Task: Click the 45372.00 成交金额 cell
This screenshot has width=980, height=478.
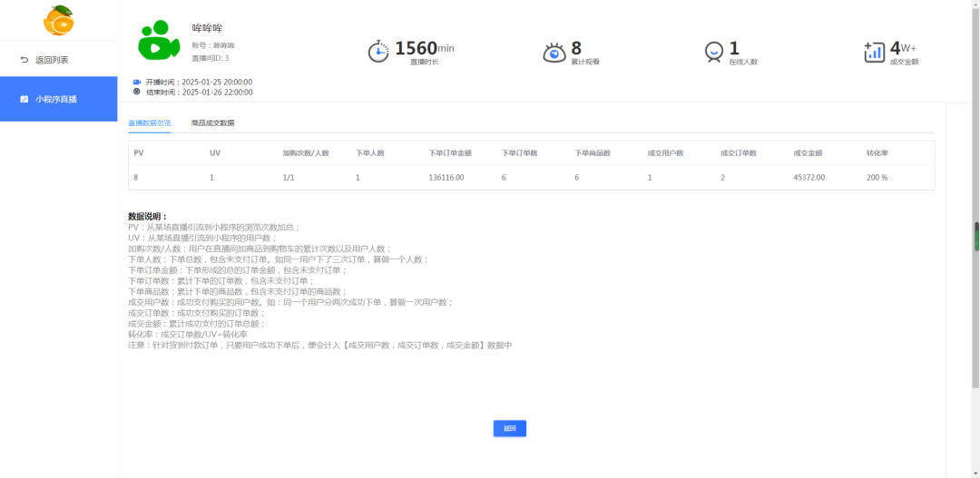Action: pos(808,178)
